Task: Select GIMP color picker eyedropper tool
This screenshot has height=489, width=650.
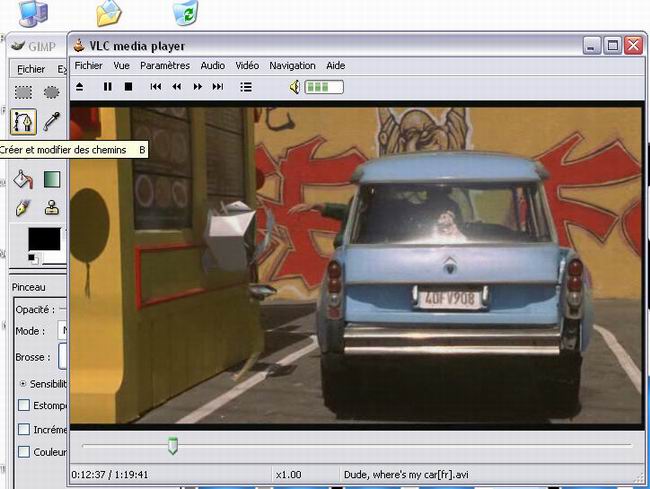Action: coord(51,122)
